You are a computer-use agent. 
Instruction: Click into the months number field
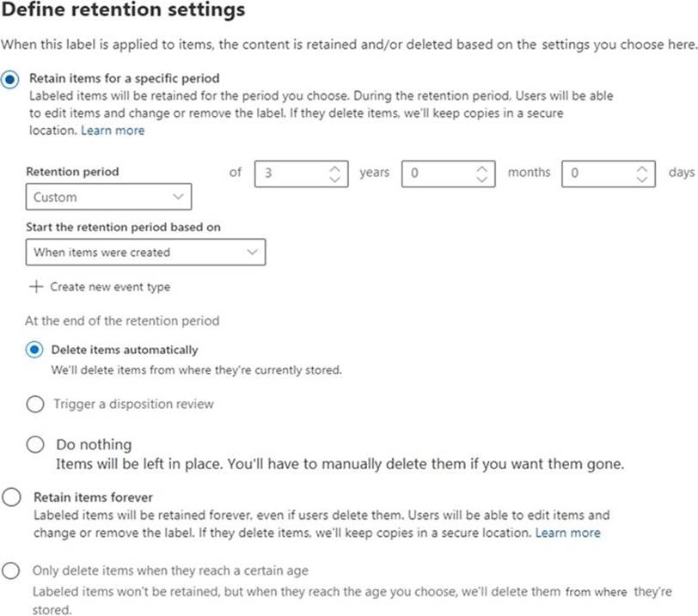click(x=438, y=174)
